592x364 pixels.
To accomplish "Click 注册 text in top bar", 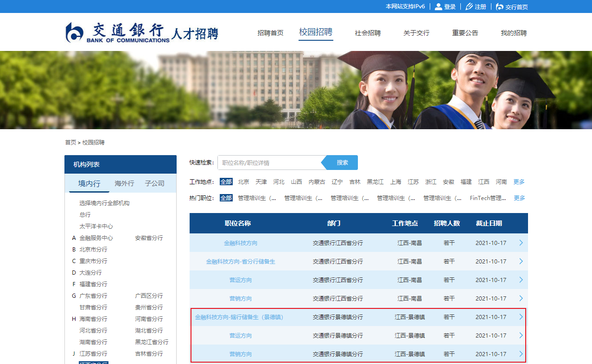I will (480, 7).
